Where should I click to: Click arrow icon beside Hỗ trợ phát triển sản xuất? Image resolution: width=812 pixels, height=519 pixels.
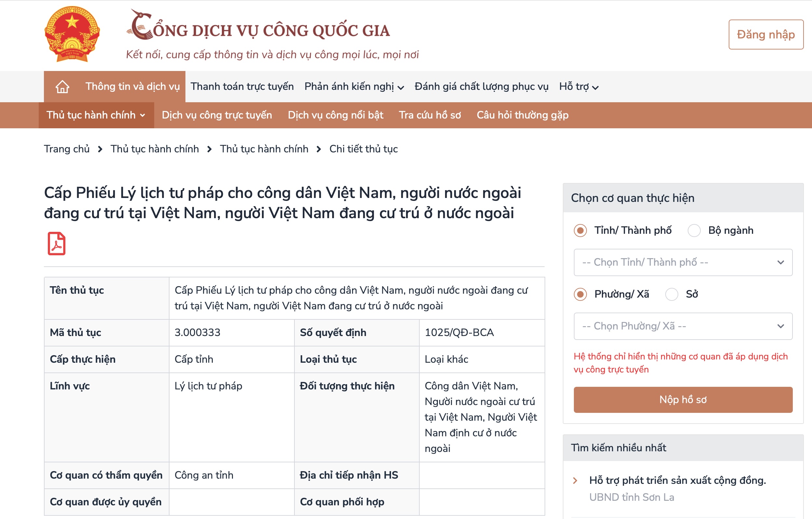tap(575, 481)
